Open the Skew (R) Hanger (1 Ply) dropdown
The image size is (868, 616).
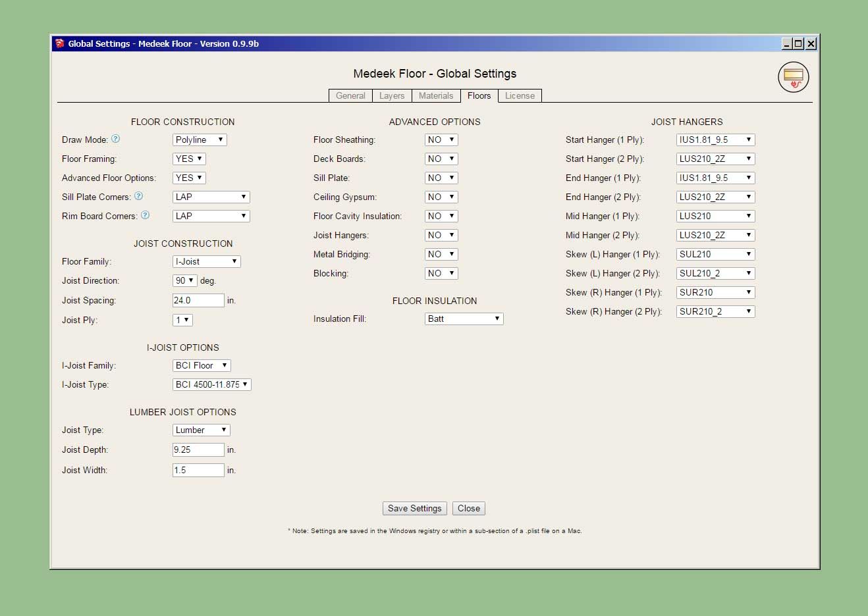click(x=716, y=292)
